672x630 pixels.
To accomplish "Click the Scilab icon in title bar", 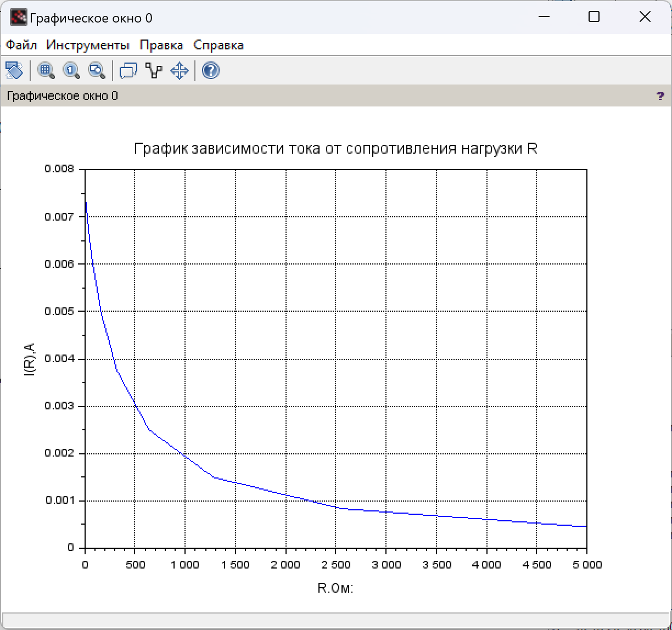I will point(19,18).
